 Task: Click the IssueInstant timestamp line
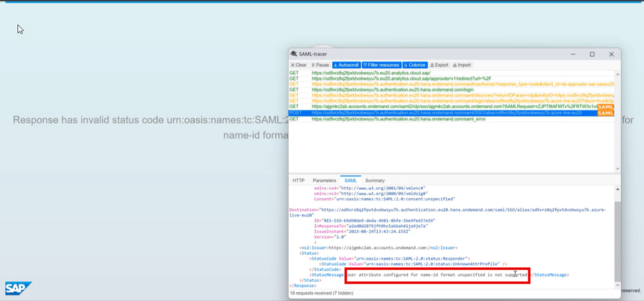361,232
